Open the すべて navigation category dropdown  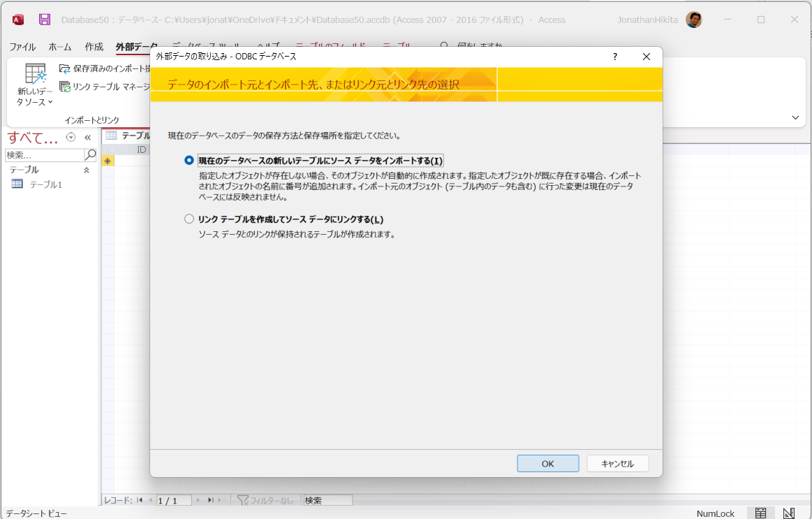[x=70, y=137]
